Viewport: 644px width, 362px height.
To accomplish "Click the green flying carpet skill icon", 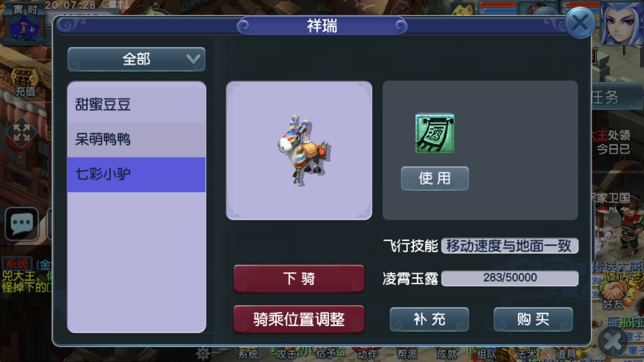I will 435,134.
